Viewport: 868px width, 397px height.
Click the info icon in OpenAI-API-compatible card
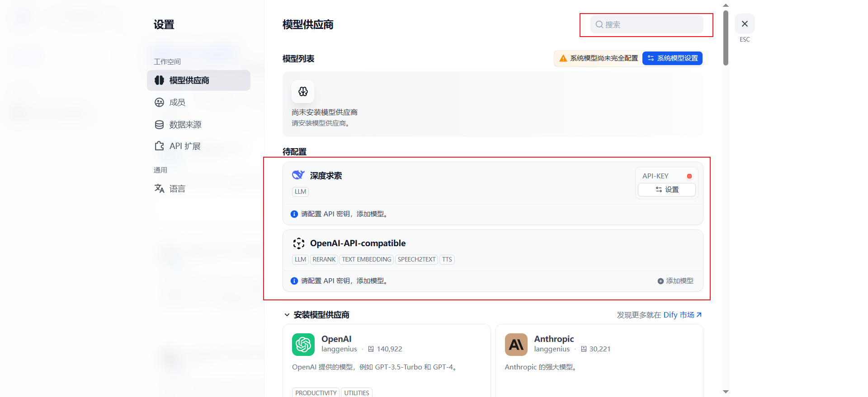click(x=294, y=281)
